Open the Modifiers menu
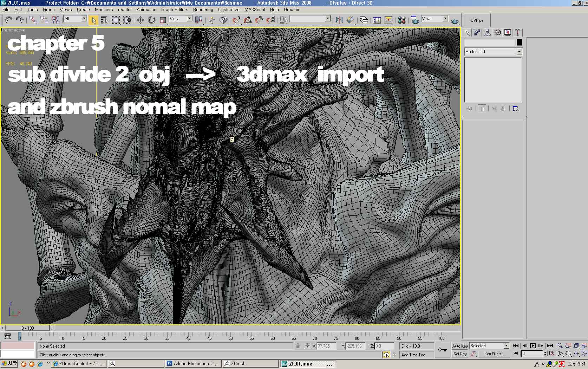This screenshot has height=369, width=588. pyautogui.click(x=104, y=9)
